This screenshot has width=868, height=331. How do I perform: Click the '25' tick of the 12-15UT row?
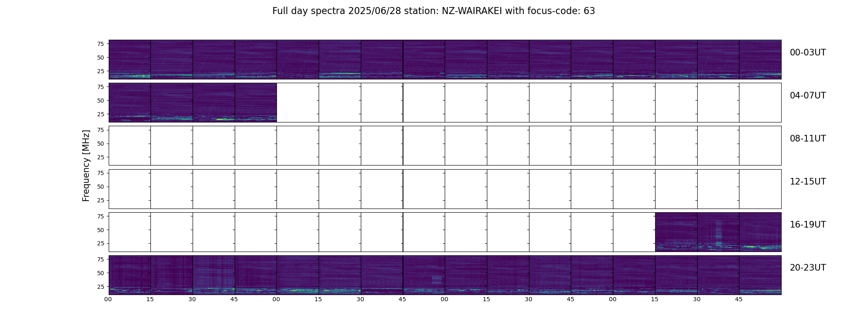(100, 200)
